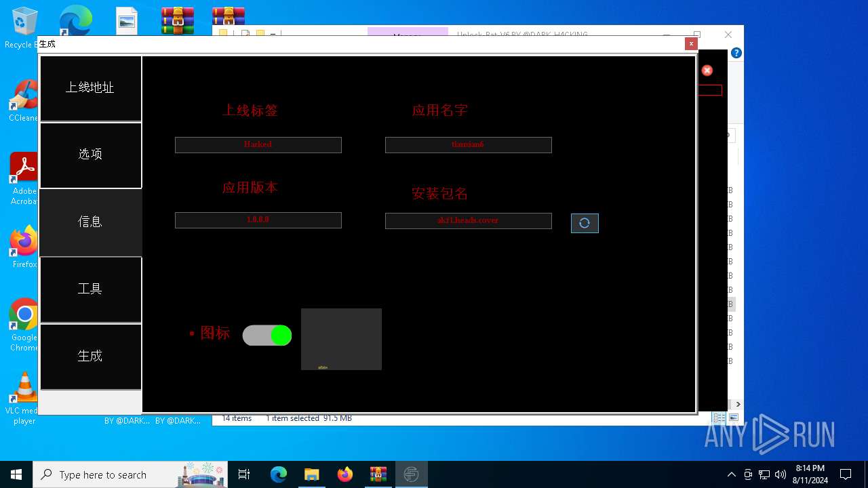Click the taskbar search box

coord(130,474)
